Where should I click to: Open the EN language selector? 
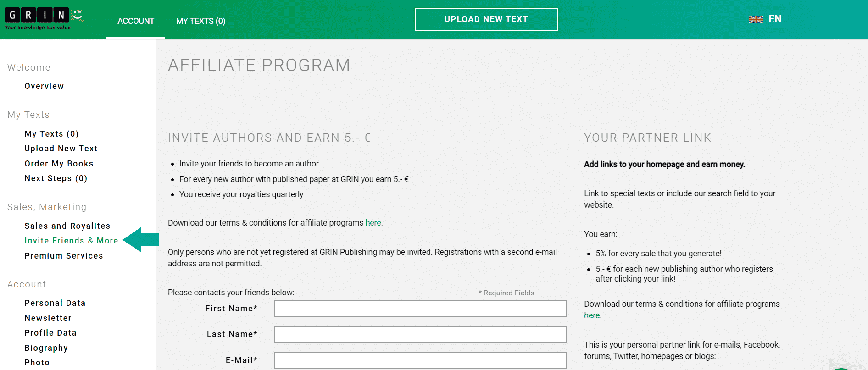[x=775, y=19]
